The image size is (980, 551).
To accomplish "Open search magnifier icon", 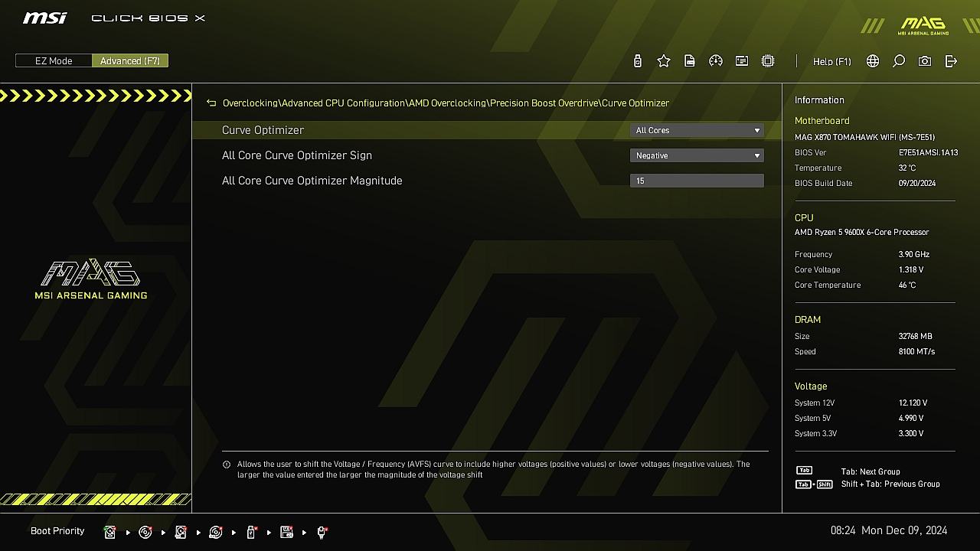I will pyautogui.click(x=899, y=61).
